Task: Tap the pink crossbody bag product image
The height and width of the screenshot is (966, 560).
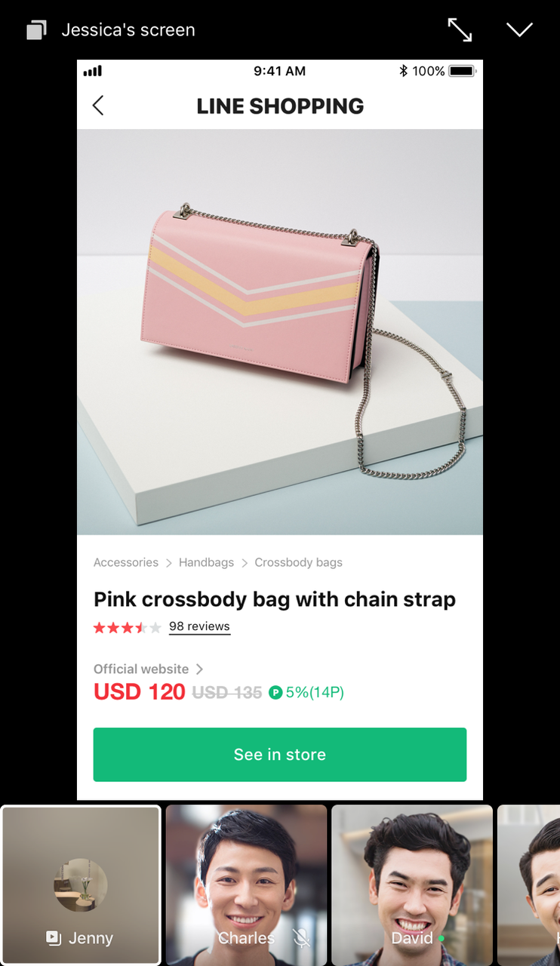Action: point(280,332)
